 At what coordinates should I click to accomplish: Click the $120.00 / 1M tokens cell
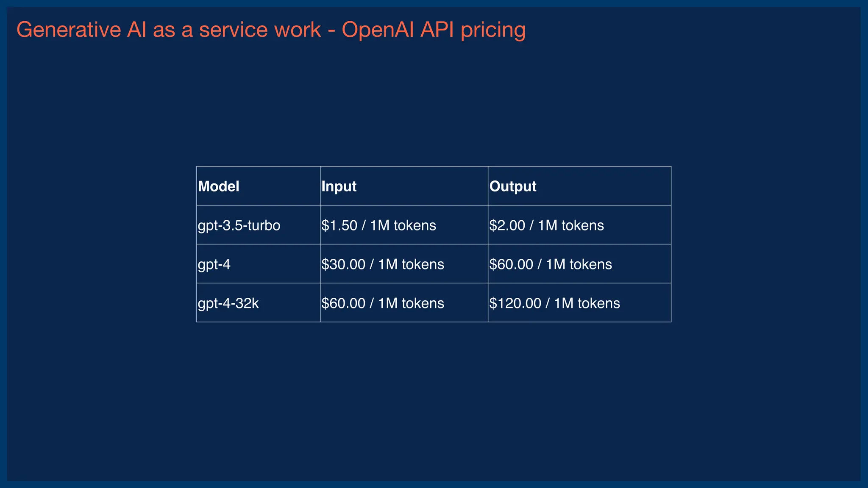coord(579,303)
